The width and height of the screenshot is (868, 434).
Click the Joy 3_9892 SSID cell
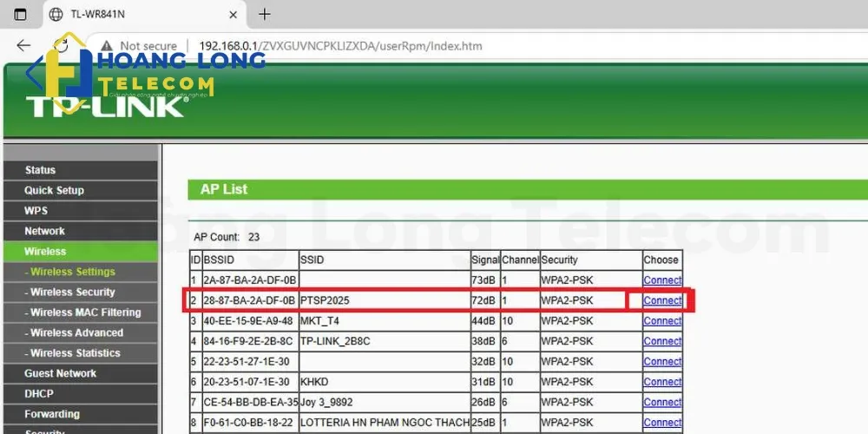[385, 403]
